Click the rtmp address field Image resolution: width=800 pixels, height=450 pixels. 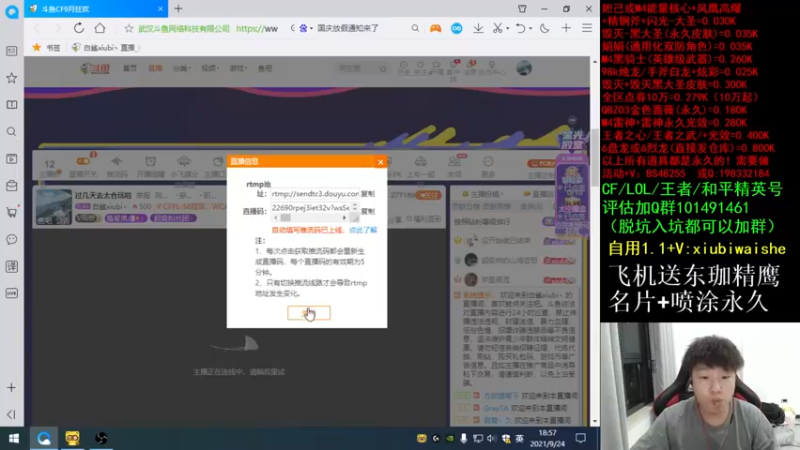tap(315, 194)
